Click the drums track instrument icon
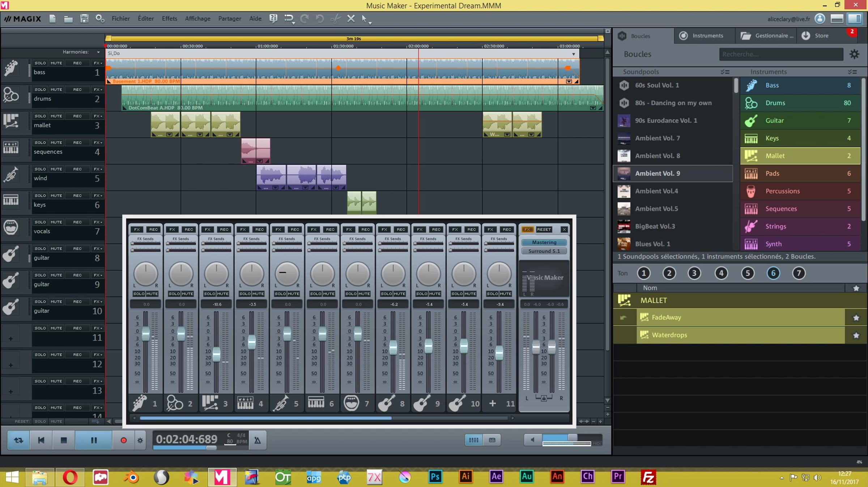Image resolution: width=868 pixels, height=487 pixels. pyautogui.click(x=11, y=95)
